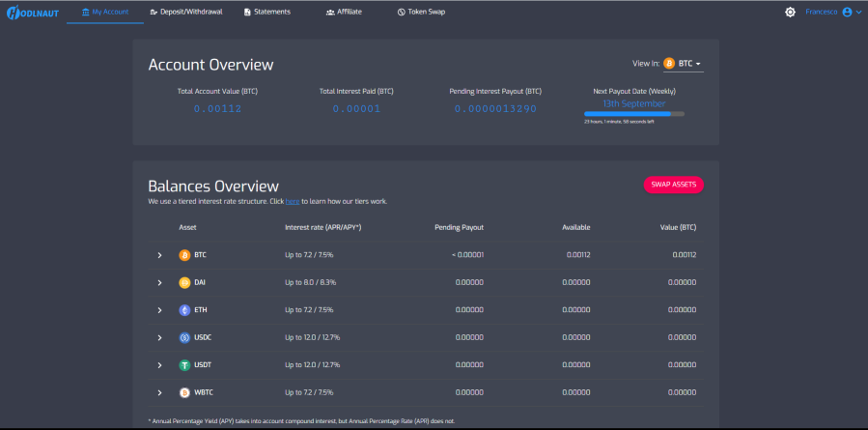This screenshot has height=430, width=868.
Task: Expand the USDC asset row
Action: 159,337
